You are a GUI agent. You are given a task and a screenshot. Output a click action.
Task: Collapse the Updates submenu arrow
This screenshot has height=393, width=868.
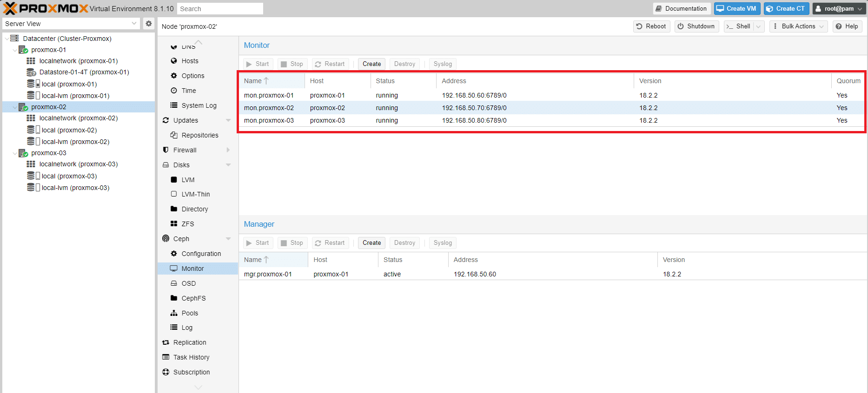[x=228, y=120]
